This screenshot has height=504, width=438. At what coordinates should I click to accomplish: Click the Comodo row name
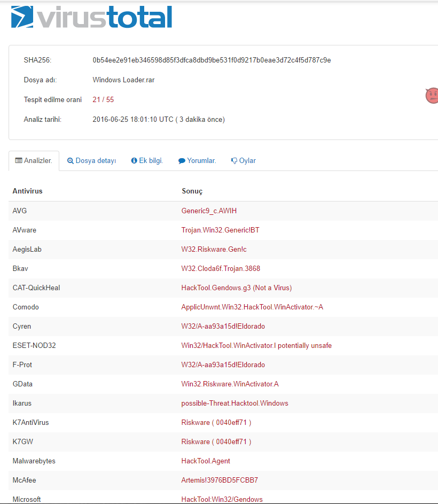(26, 307)
